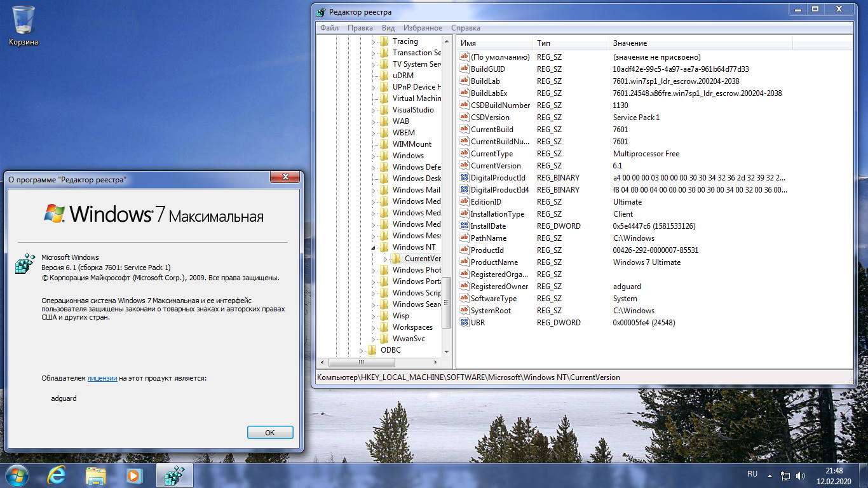
Task: Click the ODBC folder icon
Action: pos(372,350)
